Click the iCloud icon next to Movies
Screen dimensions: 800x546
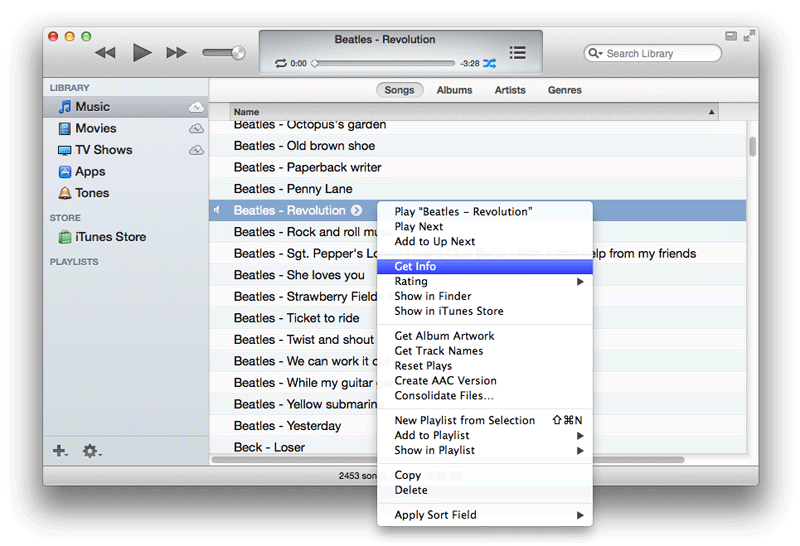196,128
